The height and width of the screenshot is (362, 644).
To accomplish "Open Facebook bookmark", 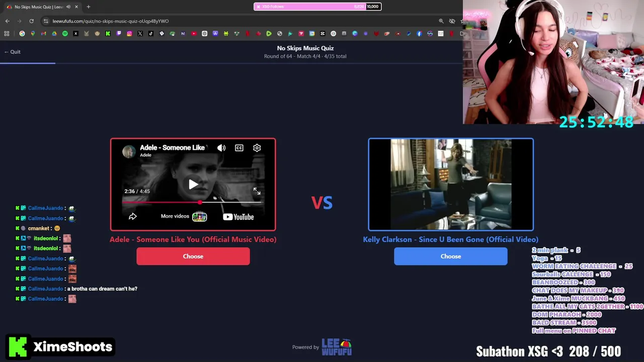I will point(419,34).
